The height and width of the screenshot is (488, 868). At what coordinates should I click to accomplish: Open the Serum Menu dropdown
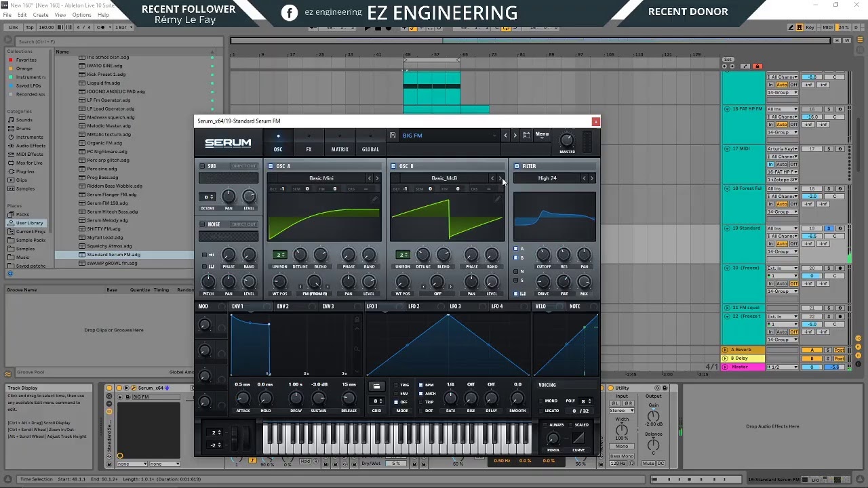[x=542, y=134]
